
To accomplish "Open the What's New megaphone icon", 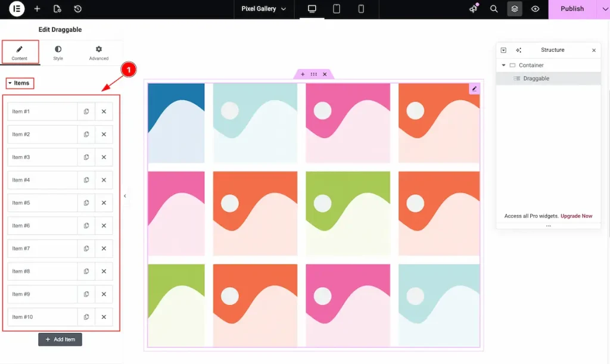I will point(474,9).
